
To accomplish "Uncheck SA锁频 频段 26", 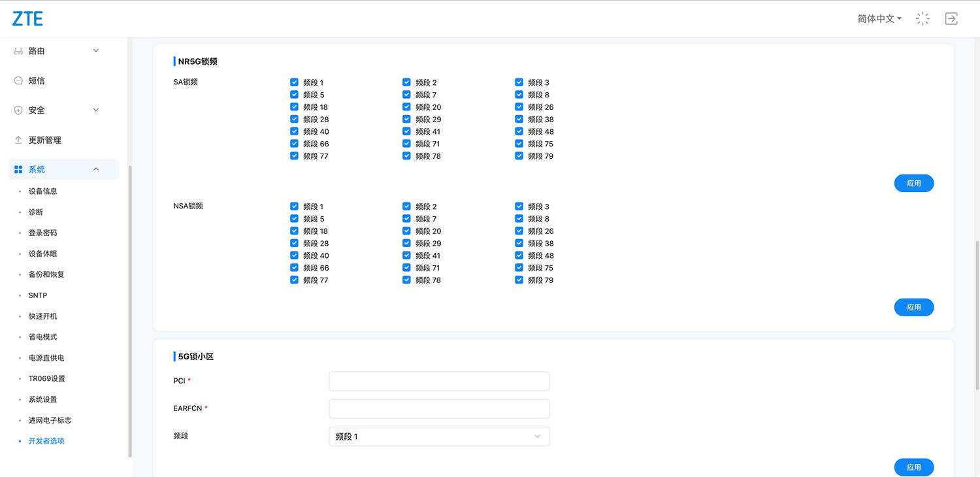I will coord(519,107).
